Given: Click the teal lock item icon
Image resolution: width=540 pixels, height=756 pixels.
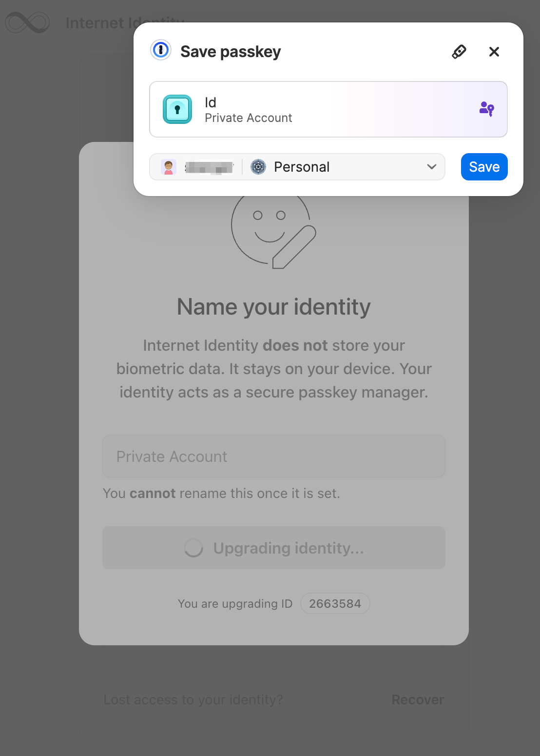Looking at the screenshot, I should 177,109.
